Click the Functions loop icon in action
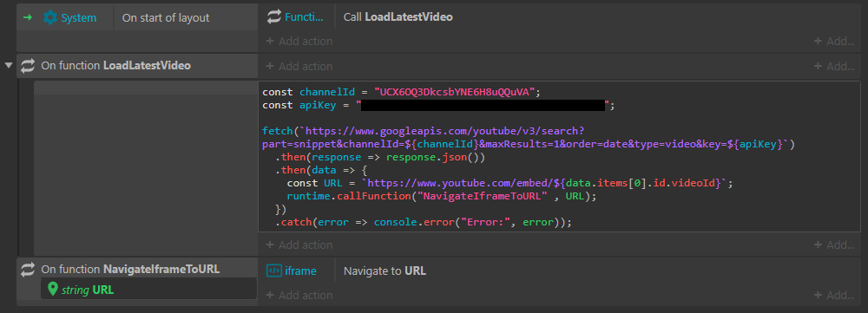This screenshot has height=313, width=868. 274,17
